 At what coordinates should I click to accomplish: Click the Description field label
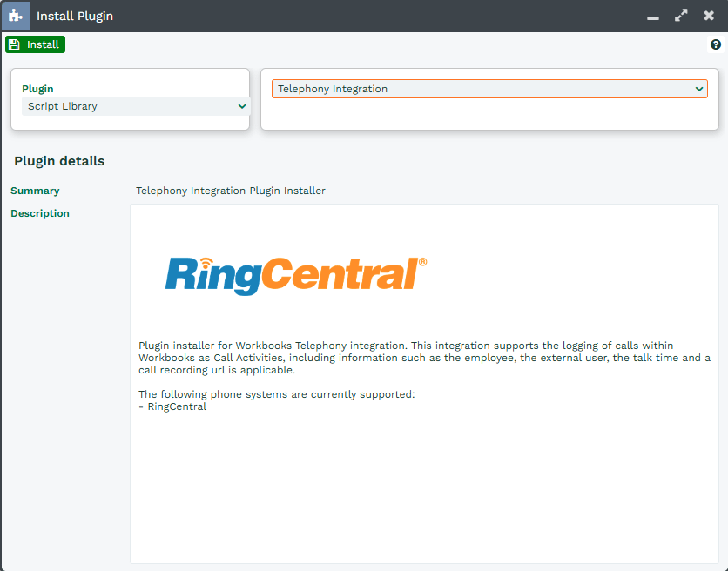pos(40,213)
